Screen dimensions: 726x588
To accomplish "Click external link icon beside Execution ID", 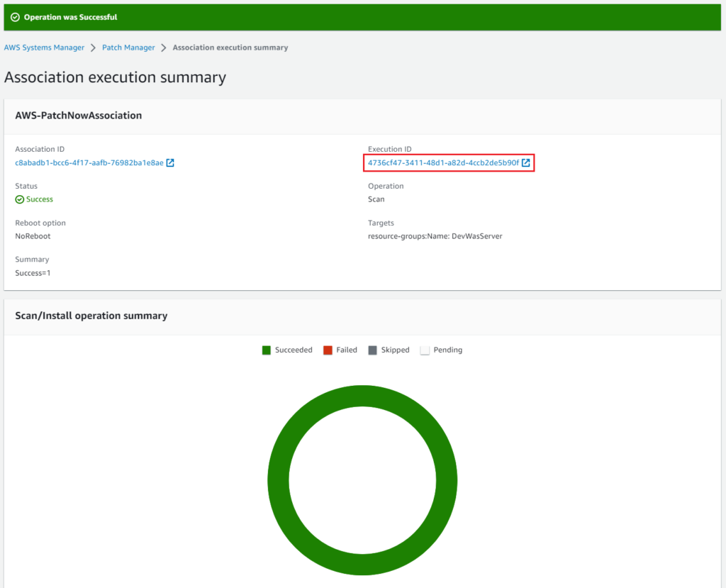I will pos(525,163).
